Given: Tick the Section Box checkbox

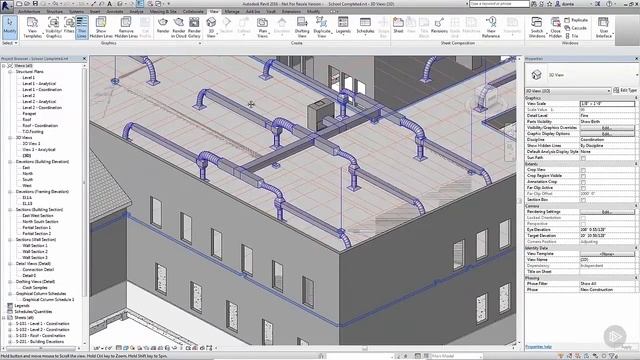Looking at the screenshot, I should 583,200.
